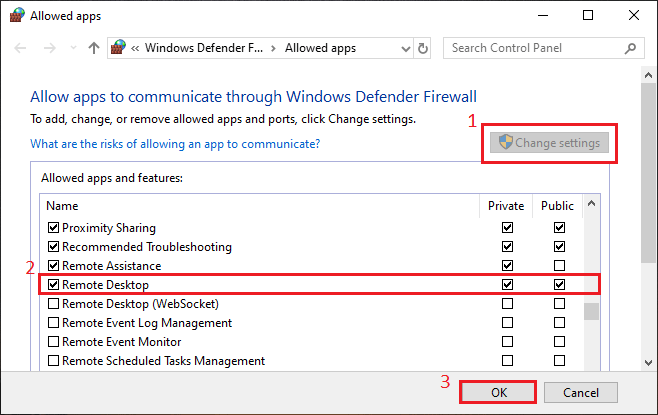The image size is (658, 415).
Task: Toggle Recommended Troubleshooting Private checkbox
Action: 507,246
